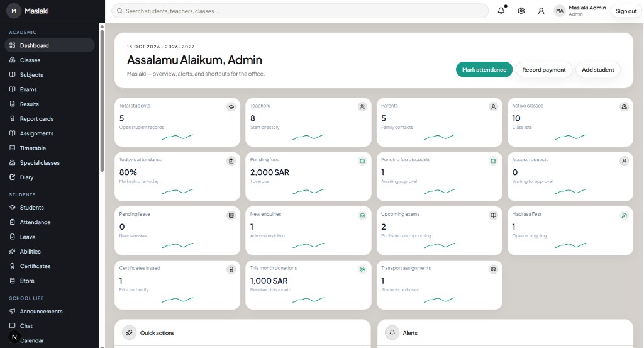Click the This month donations icon
The image size is (644, 348).
pos(362,269)
